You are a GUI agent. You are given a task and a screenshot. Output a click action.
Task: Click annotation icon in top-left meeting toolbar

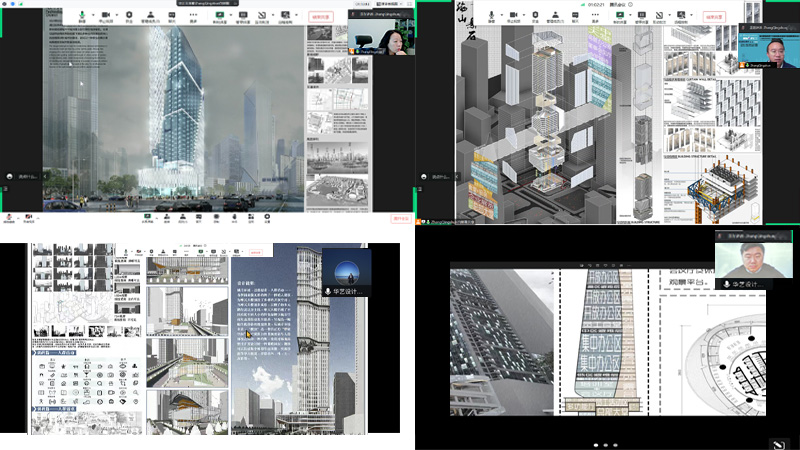pos(262,16)
